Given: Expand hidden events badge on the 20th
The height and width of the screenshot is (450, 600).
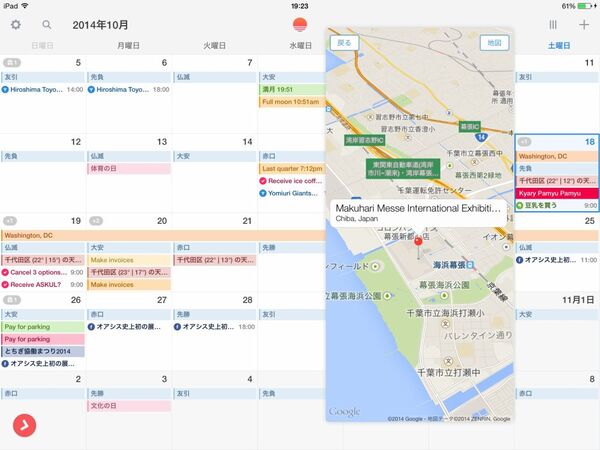Looking at the screenshot, I should point(96,221).
